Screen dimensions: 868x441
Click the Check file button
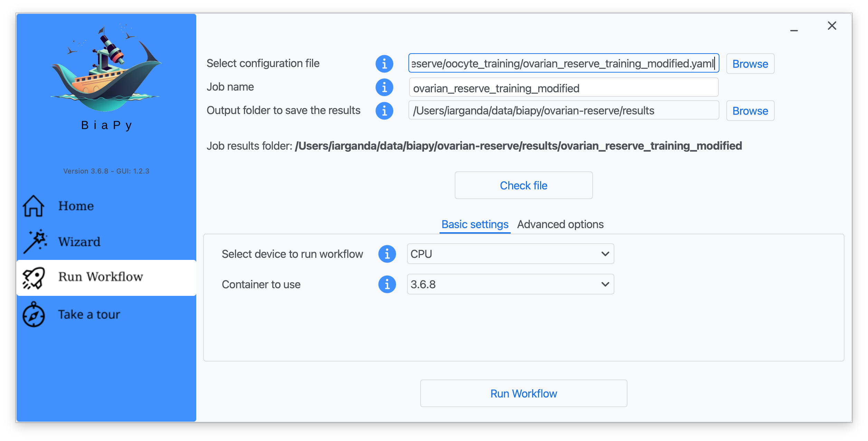(x=523, y=185)
